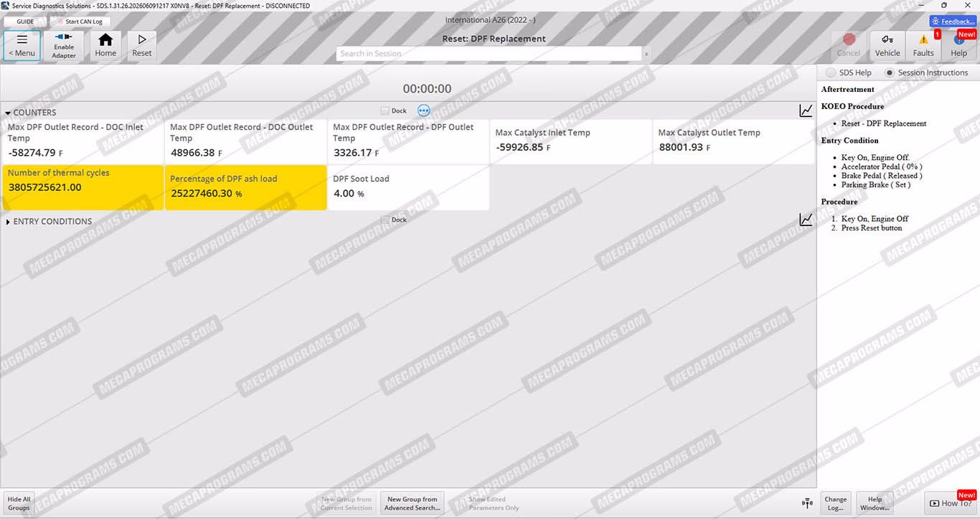The image size is (980, 519).
Task: Open the Help button in toolbar
Action: [959, 45]
